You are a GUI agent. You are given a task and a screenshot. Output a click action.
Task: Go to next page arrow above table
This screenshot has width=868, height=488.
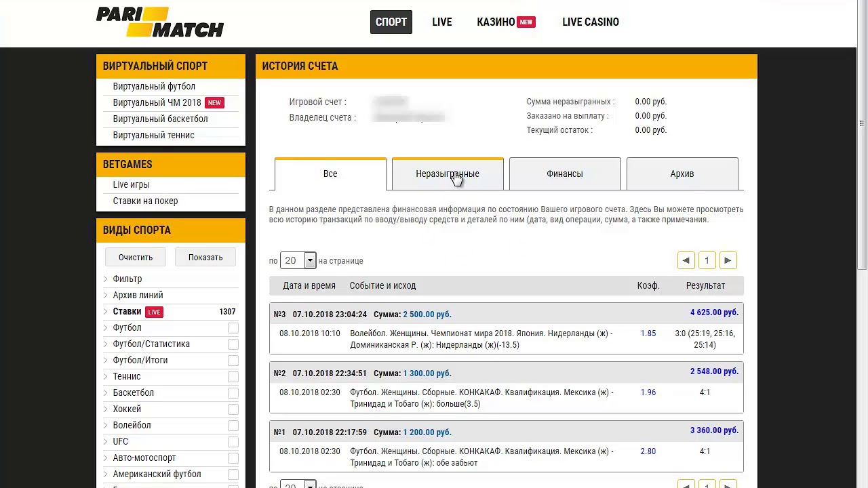[x=728, y=260]
